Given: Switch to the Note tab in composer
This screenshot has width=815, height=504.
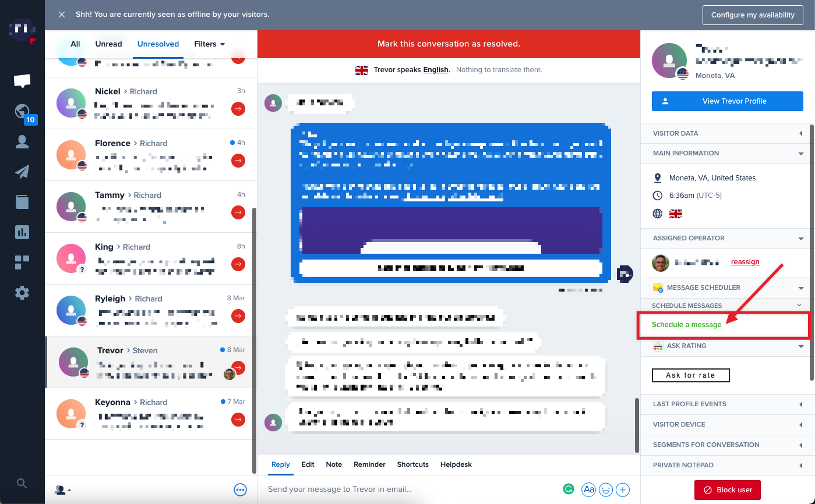Looking at the screenshot, I should (x=334, y=464).
